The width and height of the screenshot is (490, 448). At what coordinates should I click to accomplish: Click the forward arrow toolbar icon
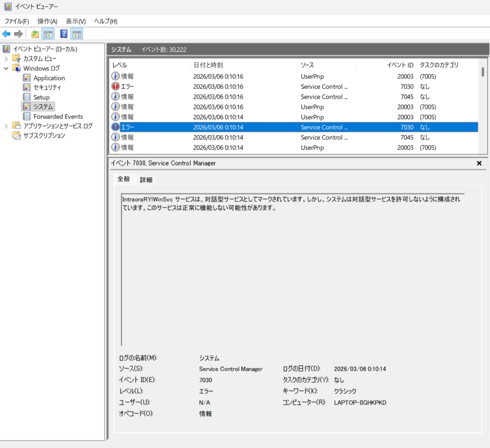(18, 34)
